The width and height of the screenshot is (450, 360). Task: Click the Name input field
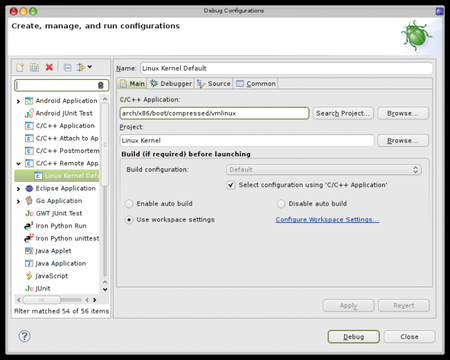pyautogui.click(x=286, y=68)
